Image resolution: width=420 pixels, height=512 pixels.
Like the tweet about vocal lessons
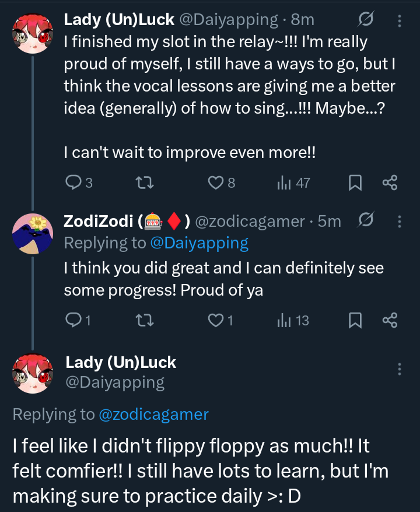pyautogui.click(x=216, y=183)
